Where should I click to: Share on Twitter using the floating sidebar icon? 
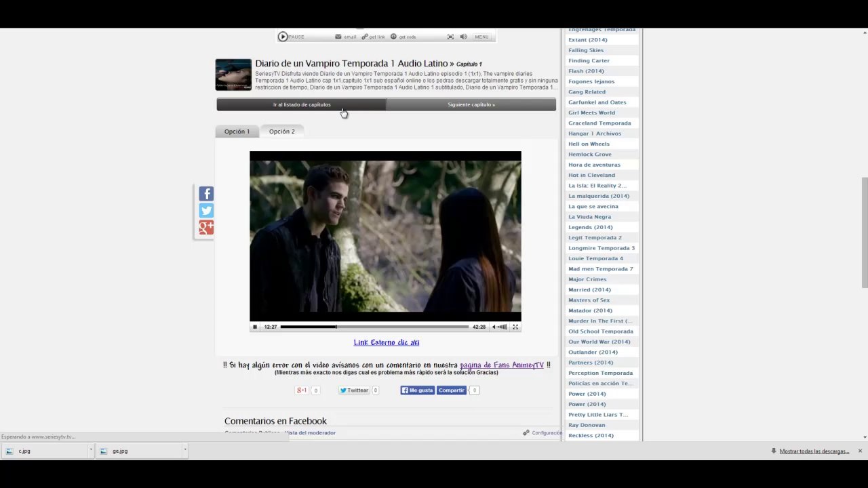click(206, 211)
